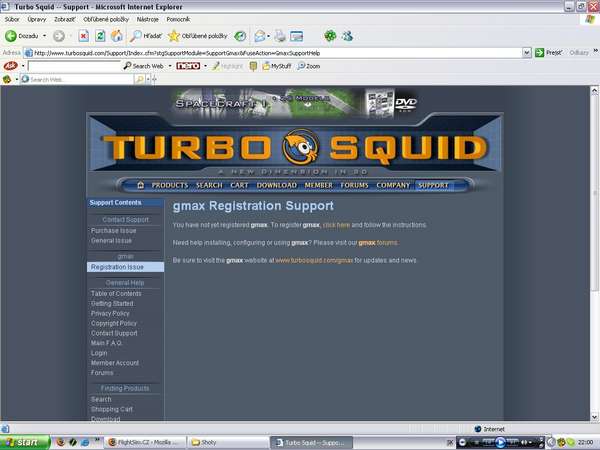Click the Highlight marker tool

(x=228, y=66)
